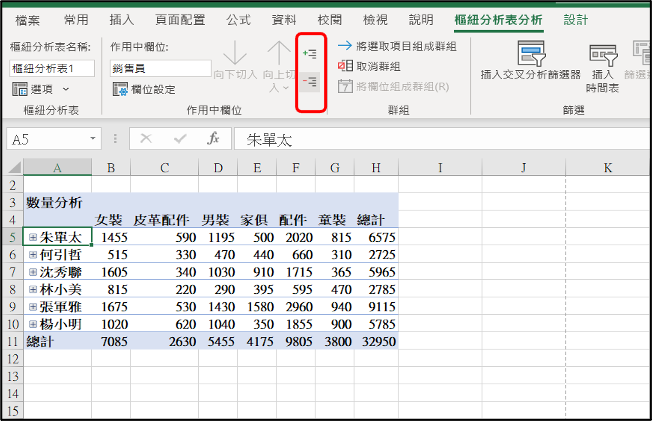The height and width of the screenshot is (422, 652).
Task: Click the 女裝 column label
Action: tap(109, 220)
